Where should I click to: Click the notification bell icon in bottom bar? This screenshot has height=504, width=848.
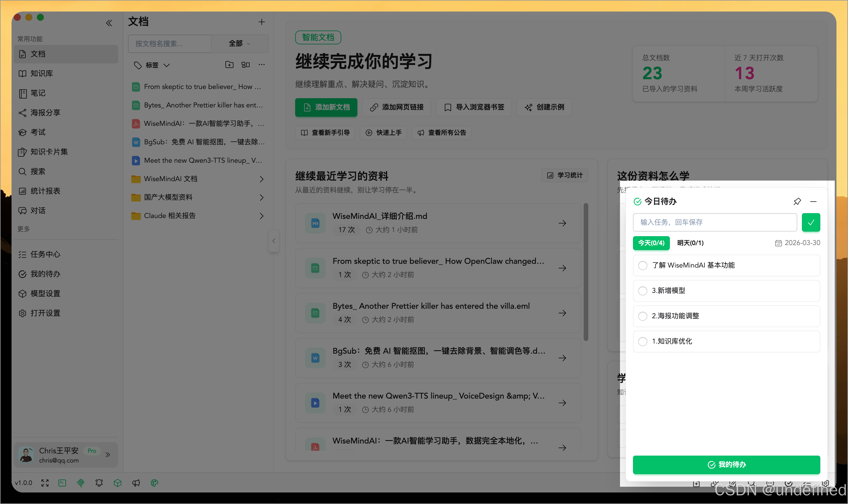coord(99,483)
